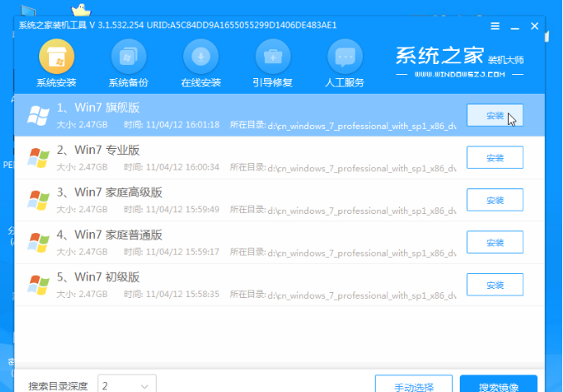This screenshot has width=563, height=392.
Task: Switch to the 系统备份 label
Action: point(128,82)
